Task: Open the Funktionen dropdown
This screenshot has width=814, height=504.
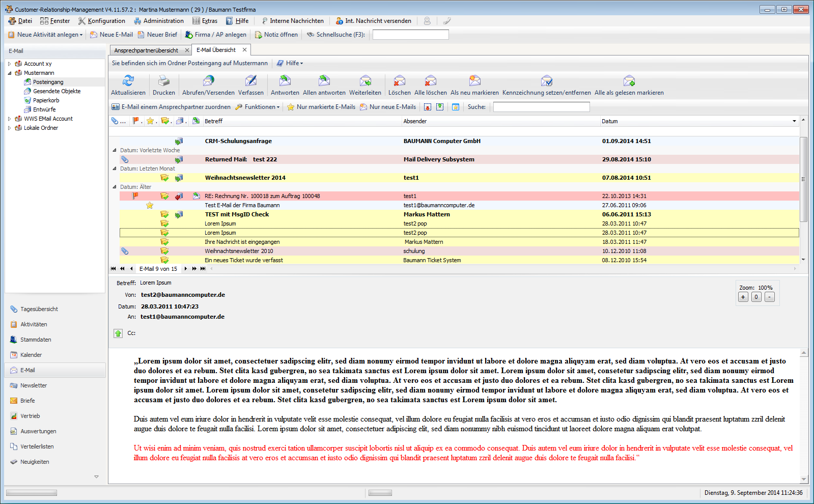Action: point(258,107)
